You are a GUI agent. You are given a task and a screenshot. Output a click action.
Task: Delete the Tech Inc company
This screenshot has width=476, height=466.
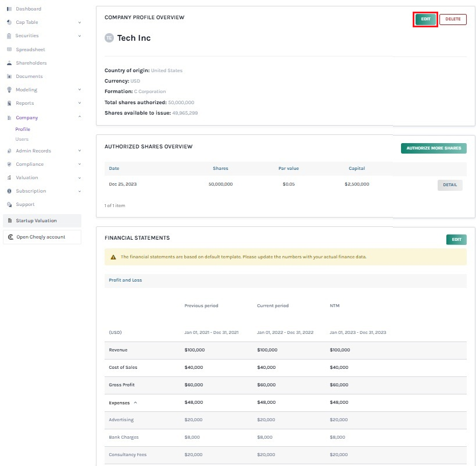(x=453, y=19)
